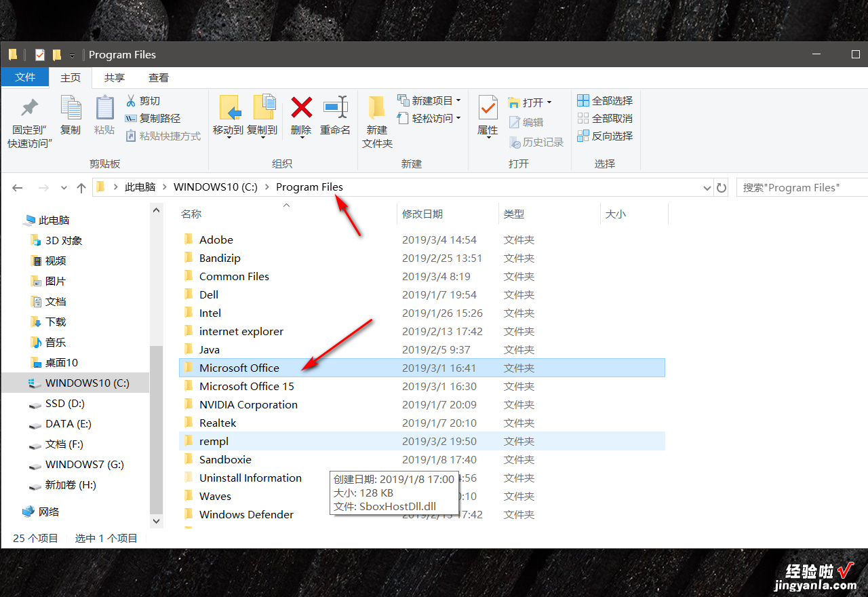Choose Paste shortcut (粘贴快捷方式)
The height and width of the screenshot is (597, 868).
163,136
